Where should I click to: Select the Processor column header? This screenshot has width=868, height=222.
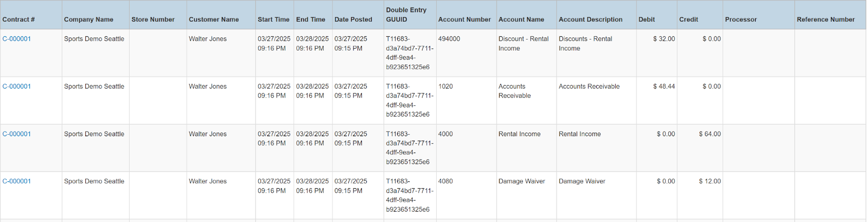pos(741,20)
